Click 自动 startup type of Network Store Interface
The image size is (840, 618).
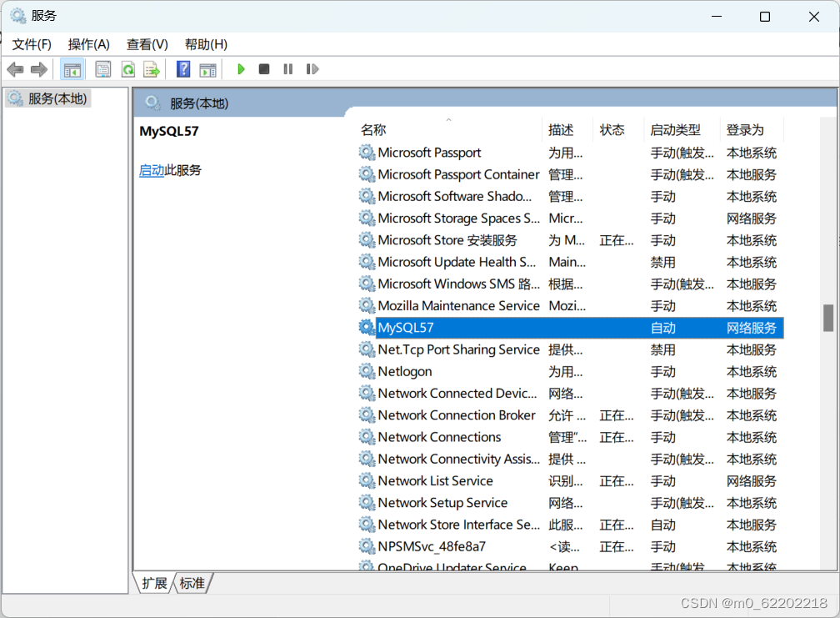(662, 525)
